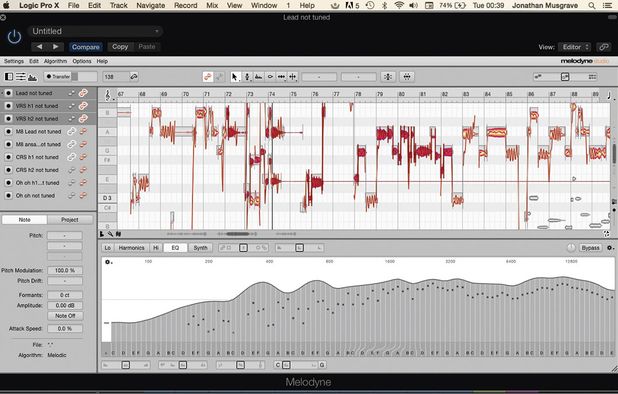
Task: Open the Untitled preset dropdown
Action: point(95,31)
